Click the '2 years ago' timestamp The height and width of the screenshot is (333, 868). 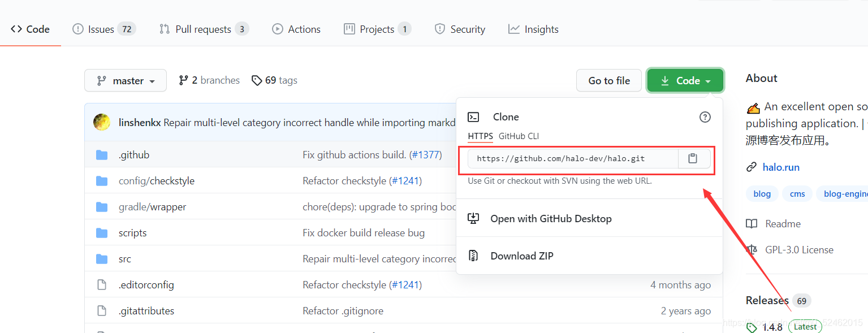click(685, 311)
